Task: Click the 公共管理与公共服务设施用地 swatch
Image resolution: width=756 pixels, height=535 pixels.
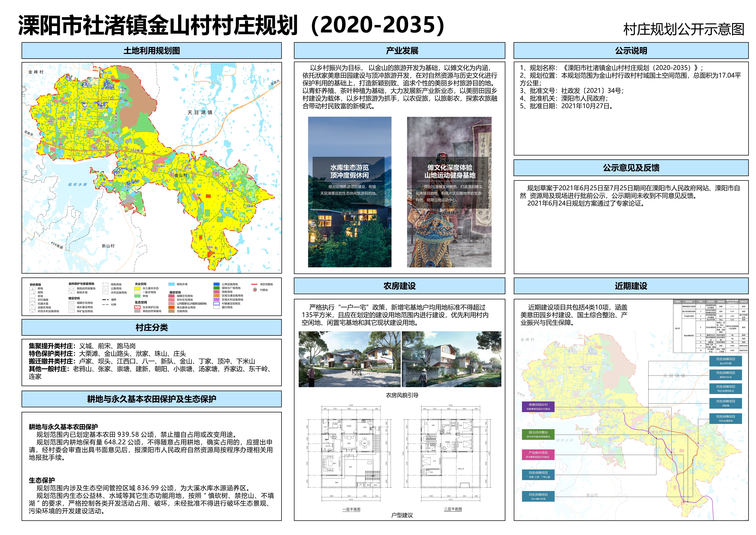Action: tap(172, 304)
